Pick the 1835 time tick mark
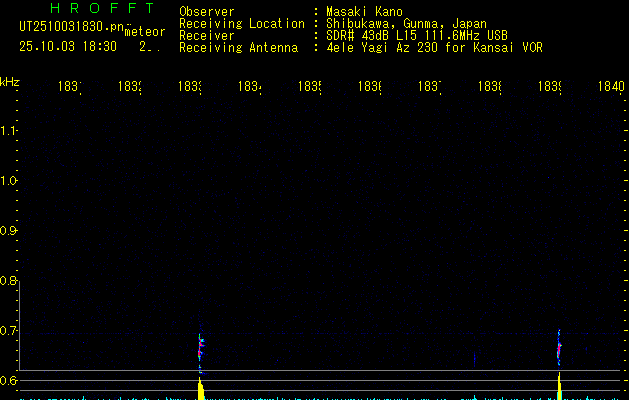 (309, 87)
